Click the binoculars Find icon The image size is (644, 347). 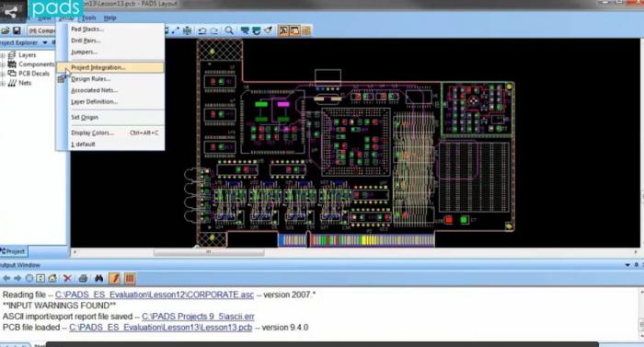pyautogui.click(x=99, y=278)
